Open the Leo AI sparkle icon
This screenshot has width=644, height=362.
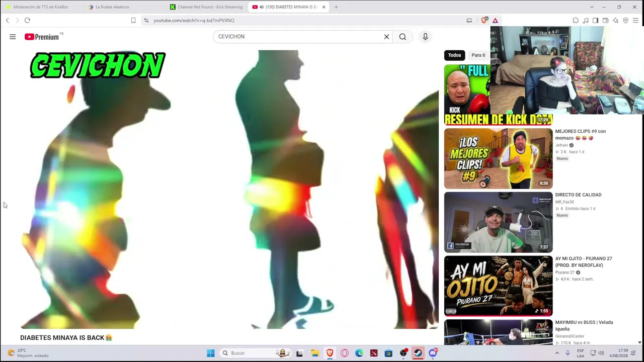pos(615,21)
